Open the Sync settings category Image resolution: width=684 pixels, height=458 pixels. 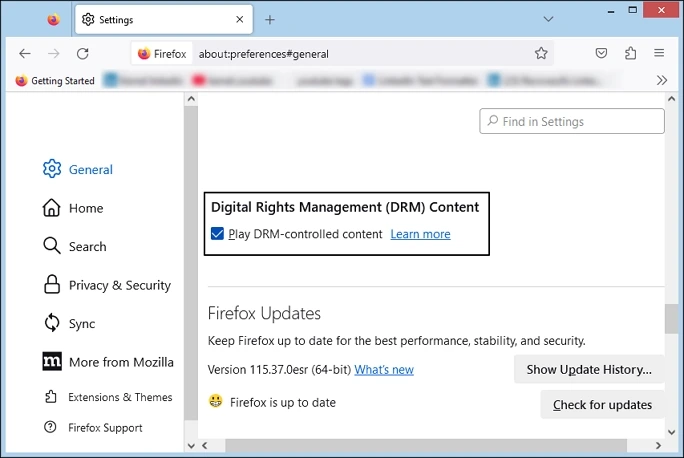point(69,323)
